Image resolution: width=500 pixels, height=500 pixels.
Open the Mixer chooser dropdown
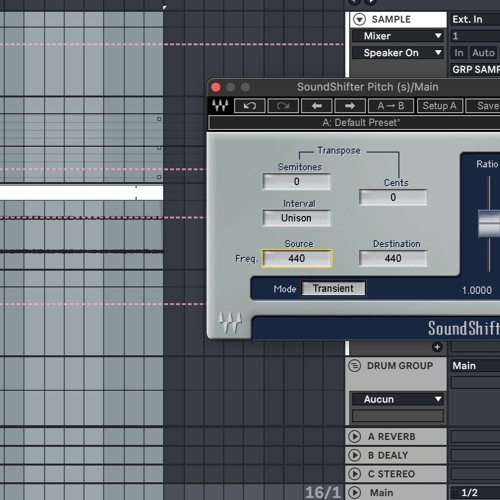pos(398,36)
